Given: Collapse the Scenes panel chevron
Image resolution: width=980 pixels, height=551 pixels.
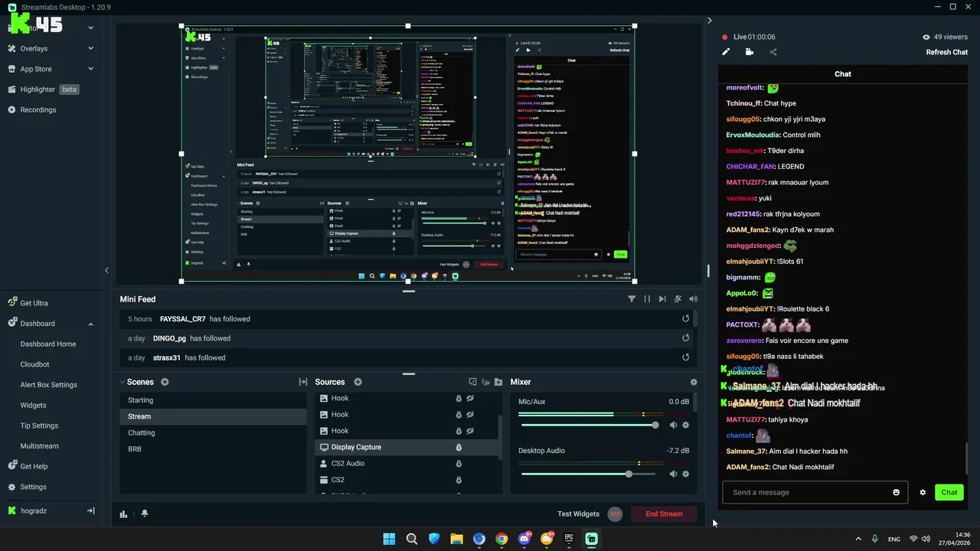Looking at the screenshot, I should [122, 382].
